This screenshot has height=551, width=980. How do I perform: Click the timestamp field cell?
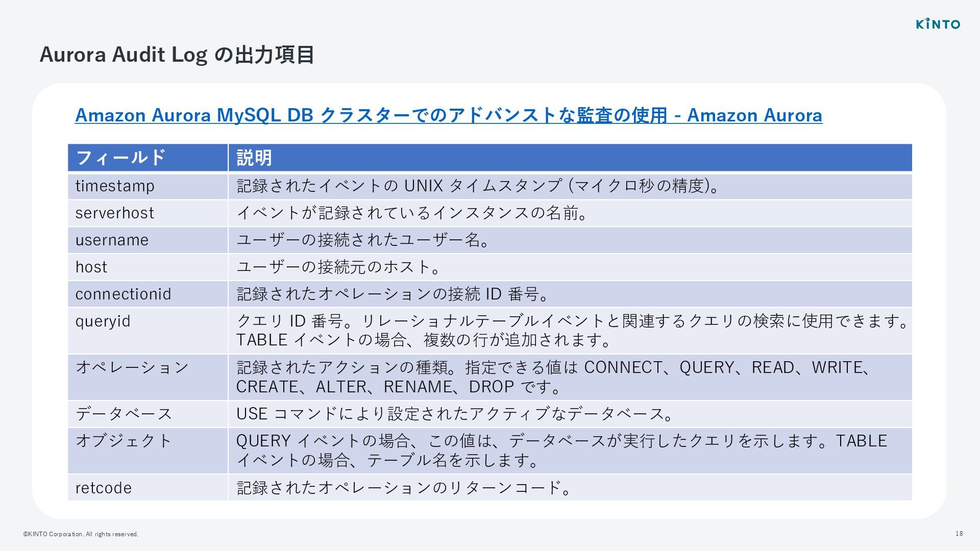click(148, 186)
